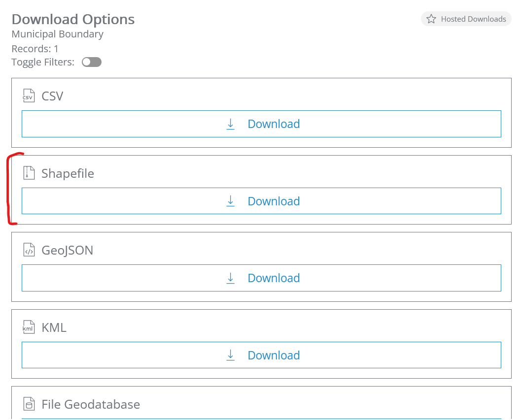
Task: Click the File Geodatabase label
Action: tap(91, 404)
